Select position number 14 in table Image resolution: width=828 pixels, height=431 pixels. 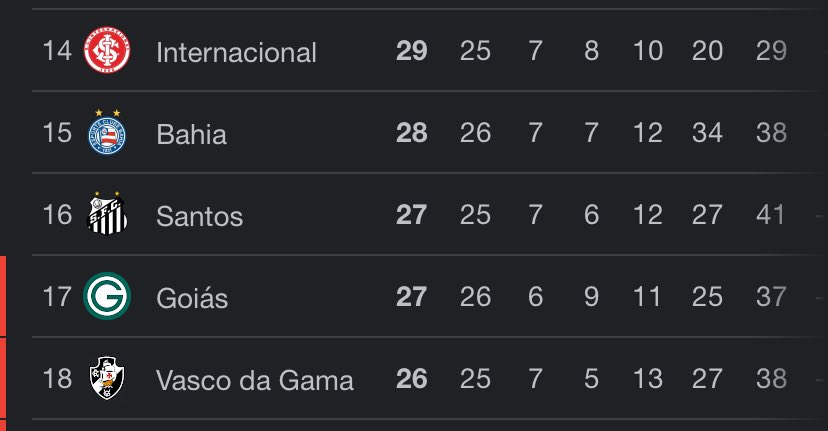point(56,51)
